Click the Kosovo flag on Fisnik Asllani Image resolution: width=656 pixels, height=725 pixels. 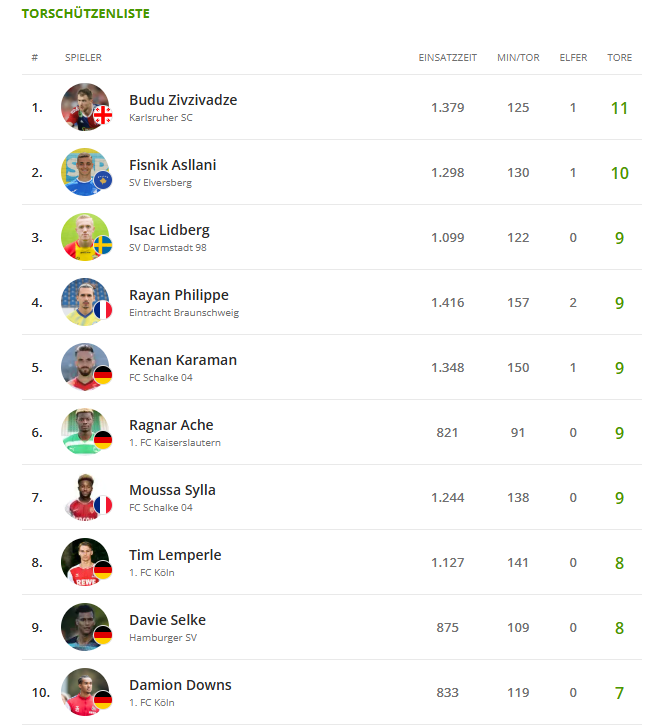pyautogui.click(x=102, y=181)
